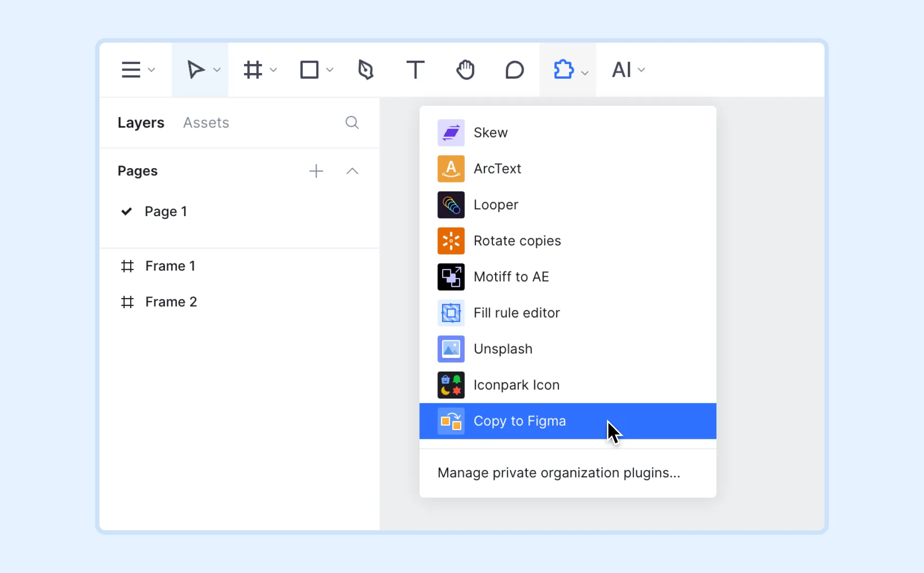Open the AI menu
Viewport: 924px width, 573px height.
click(621, 70)
